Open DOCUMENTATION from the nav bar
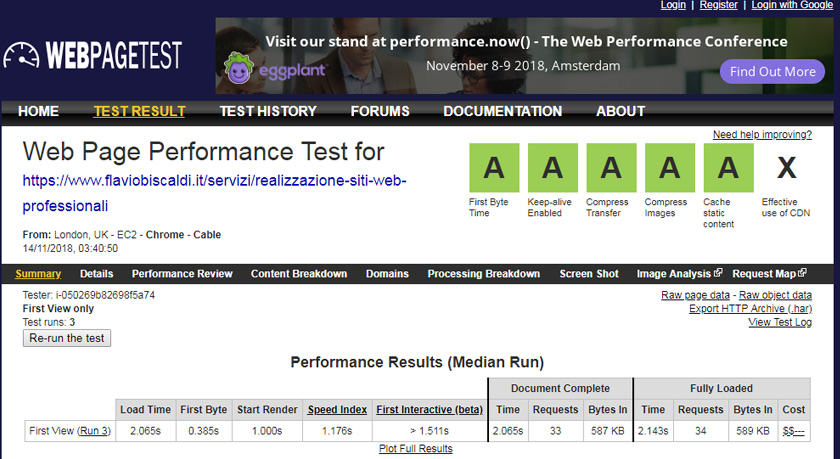 tap(502, 111)
